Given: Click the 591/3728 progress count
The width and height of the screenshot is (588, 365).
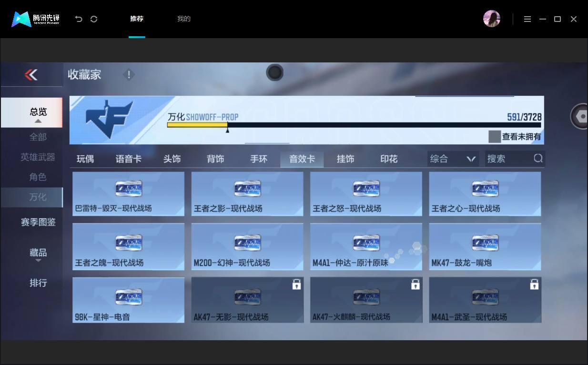Looking at the screenshot, I should [x=524, y=117].
